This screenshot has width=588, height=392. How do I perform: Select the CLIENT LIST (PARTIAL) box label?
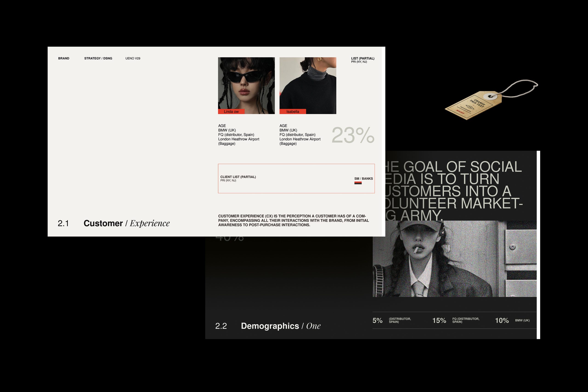click(238, 177)
